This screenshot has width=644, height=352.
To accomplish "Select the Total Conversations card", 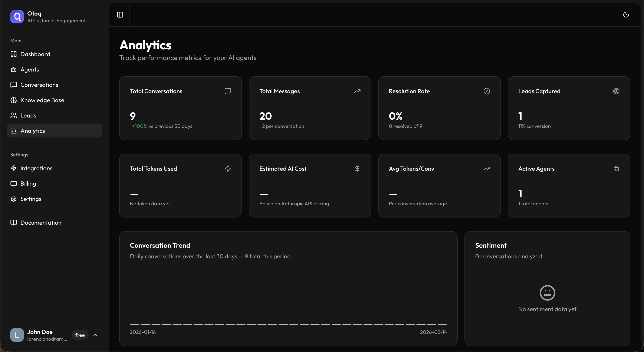I will (x=180, y=108).
